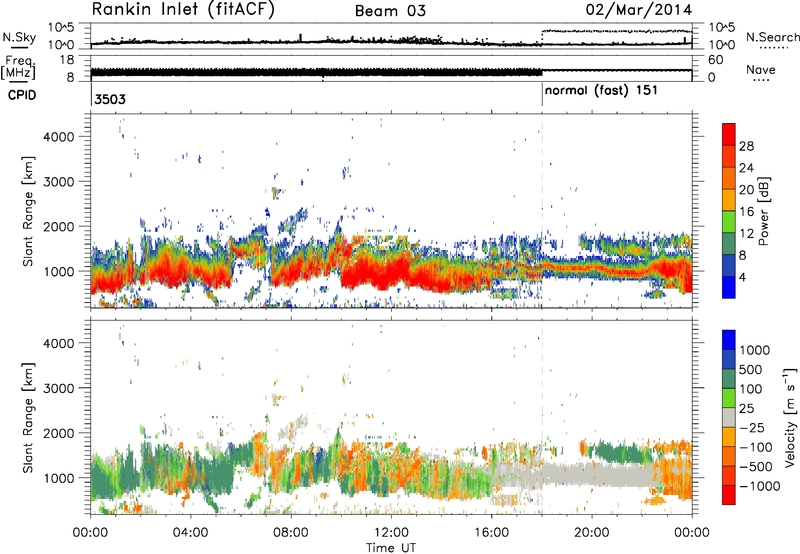This screenshot has height=554, width=800.
Task: Click the '16:00' time axis tick label
Action: click(491, 533)
